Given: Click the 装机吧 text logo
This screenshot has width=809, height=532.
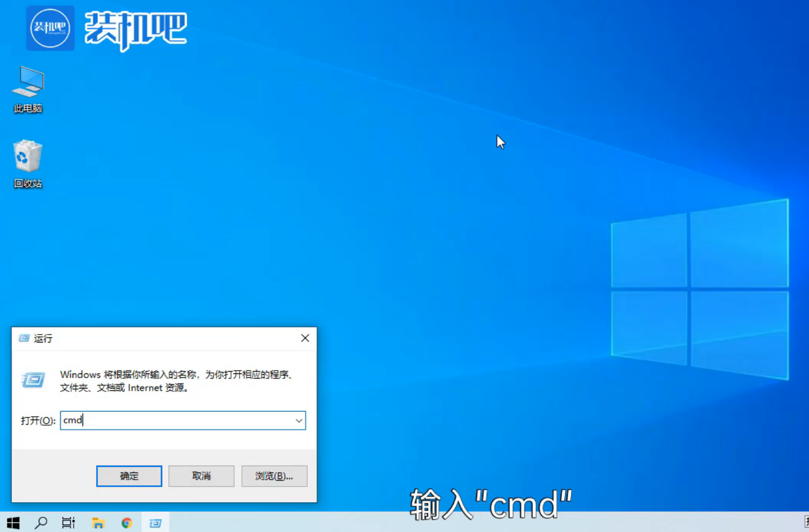Looking at the screenshot, I should [x=136, y=29].
